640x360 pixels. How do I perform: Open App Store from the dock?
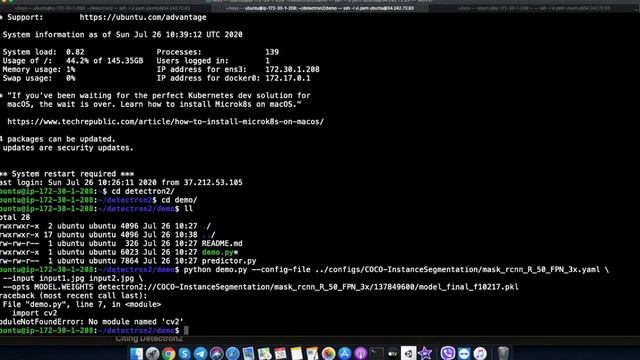click(x=344, y=353)
